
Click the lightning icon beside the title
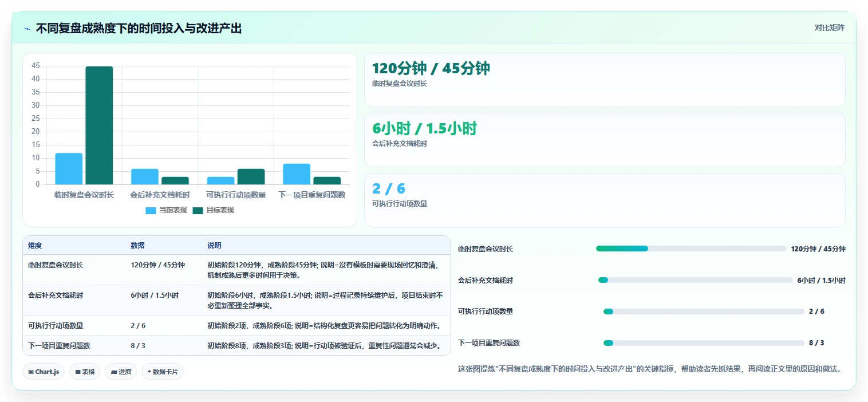27,29
